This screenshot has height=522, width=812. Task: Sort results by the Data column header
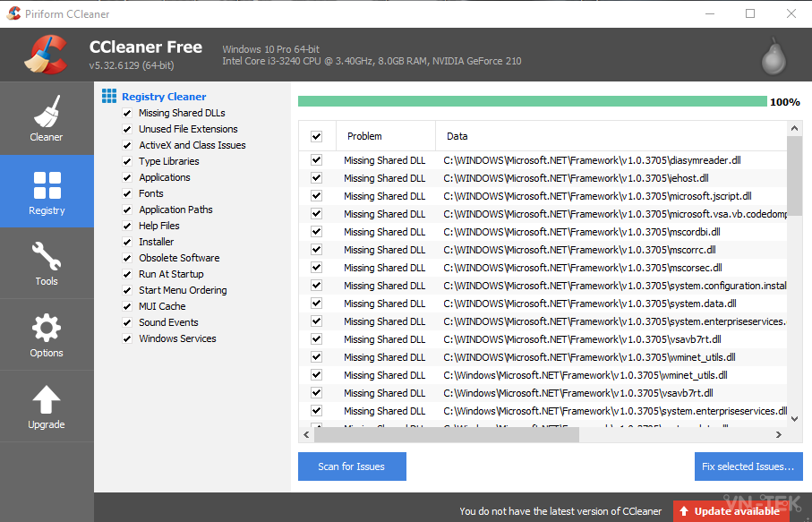(611, 136)
